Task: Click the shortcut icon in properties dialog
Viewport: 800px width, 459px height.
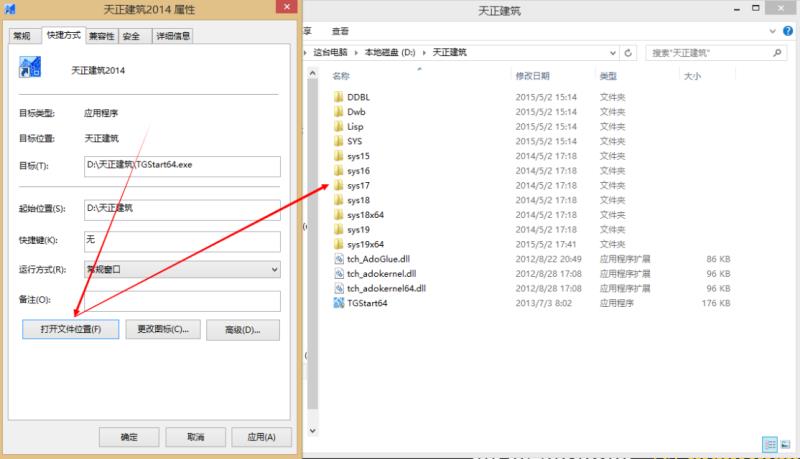Action: [x=30, y=67]
